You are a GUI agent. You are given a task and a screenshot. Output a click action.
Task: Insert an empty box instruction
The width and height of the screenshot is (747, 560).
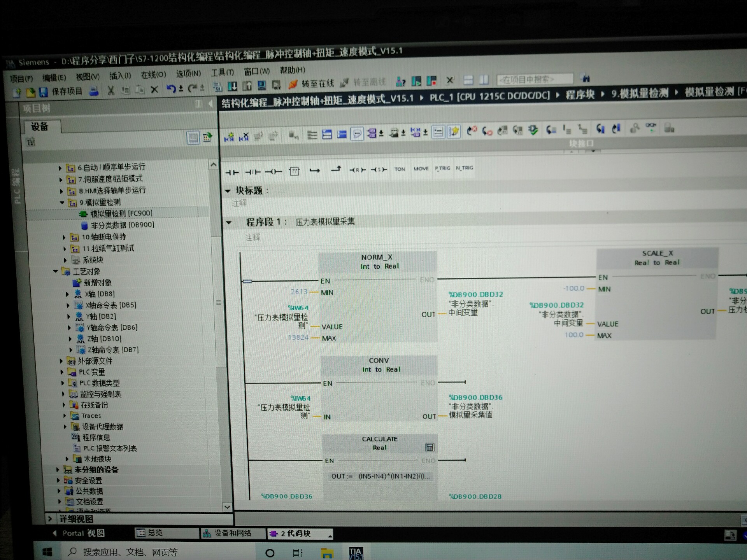tap(294, 171)
